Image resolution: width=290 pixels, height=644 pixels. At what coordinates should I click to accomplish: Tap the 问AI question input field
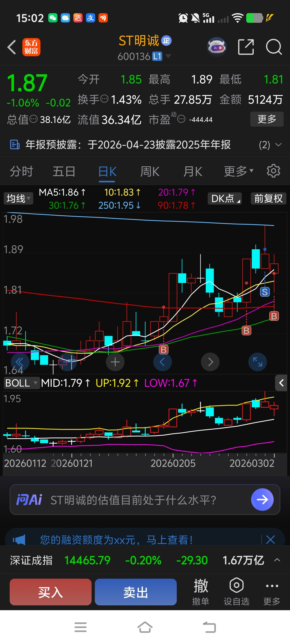tap(145, 500)
